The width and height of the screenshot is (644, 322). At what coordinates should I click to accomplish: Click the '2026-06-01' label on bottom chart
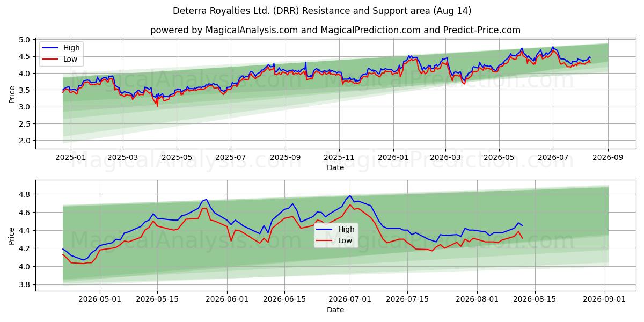[x=226, y=301]
